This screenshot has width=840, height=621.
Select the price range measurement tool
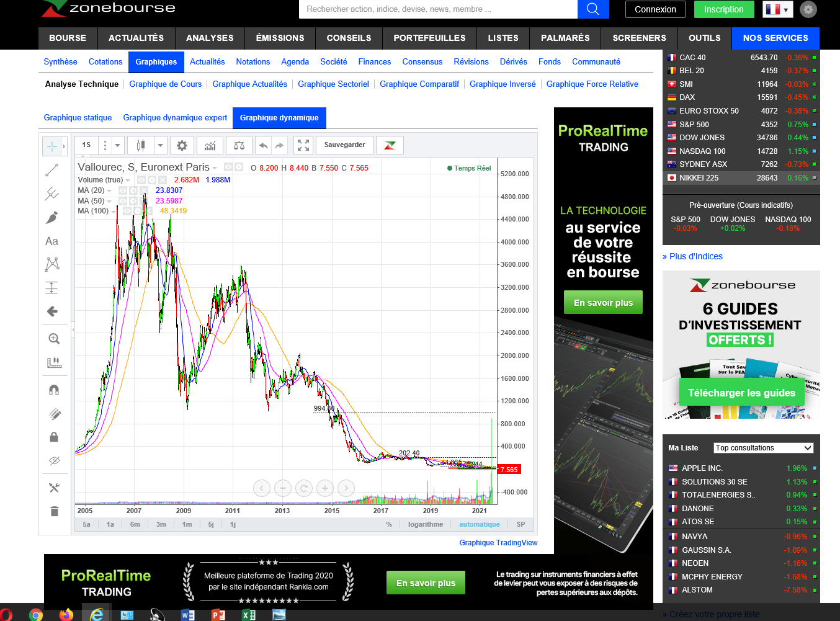point(52,288)
